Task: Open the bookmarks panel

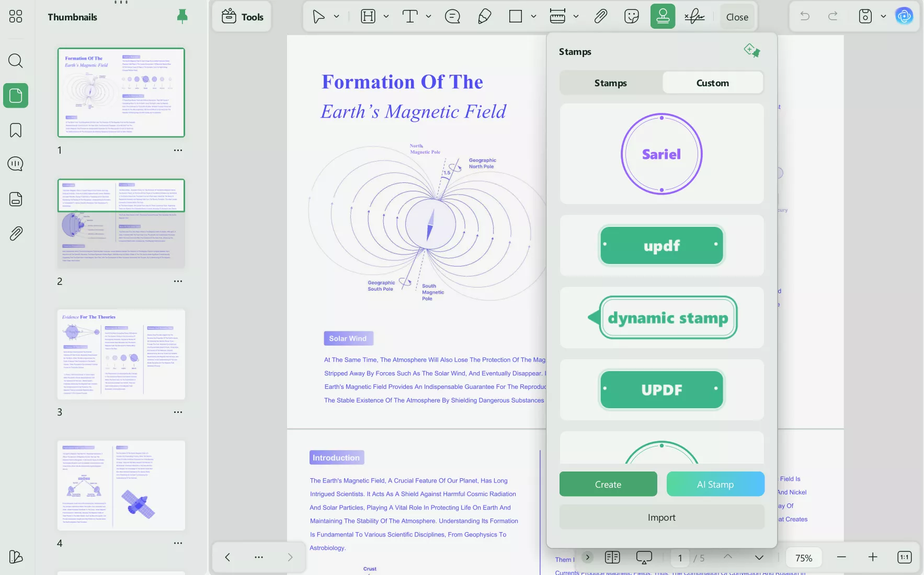Action: [16, 130]
